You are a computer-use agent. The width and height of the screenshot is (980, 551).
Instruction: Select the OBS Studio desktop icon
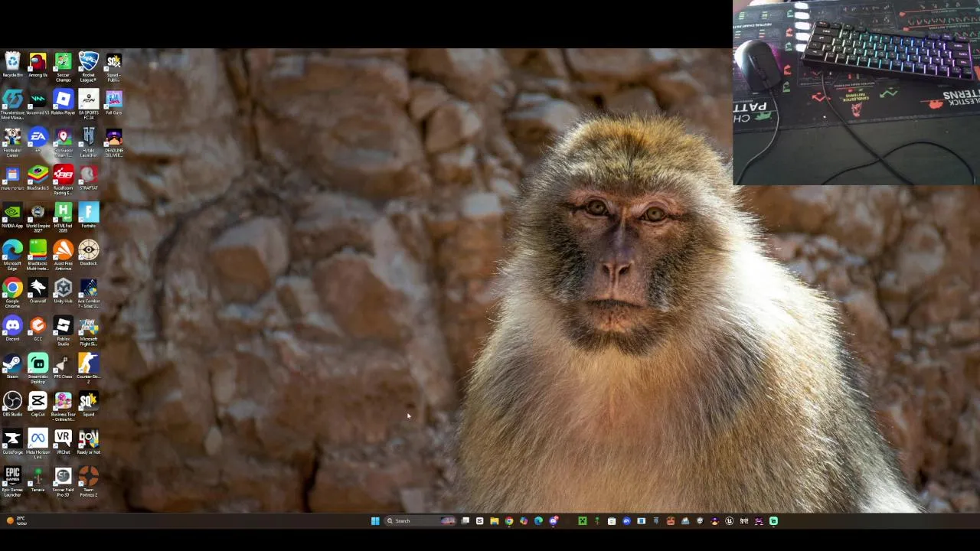pyautogui.click(x=12, y=403)
